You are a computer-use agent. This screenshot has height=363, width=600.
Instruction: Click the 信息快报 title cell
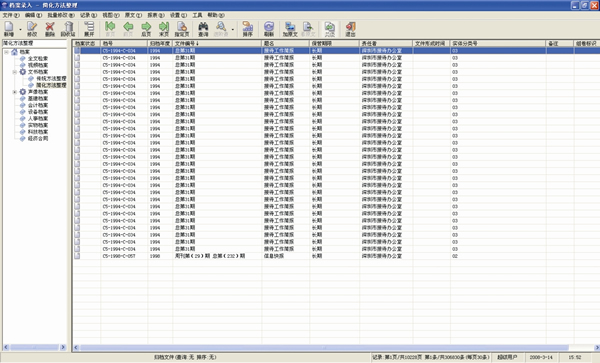pos(285,256)
